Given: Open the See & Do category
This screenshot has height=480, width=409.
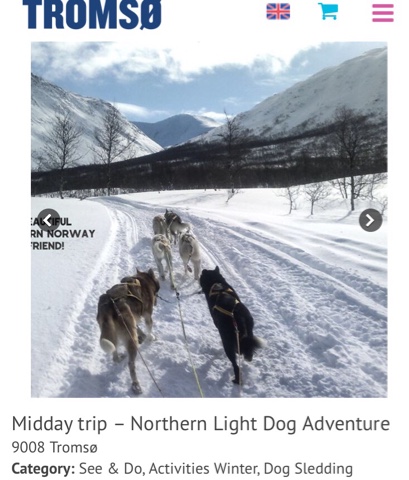Looking at the screenshot, I should point(111,468).
